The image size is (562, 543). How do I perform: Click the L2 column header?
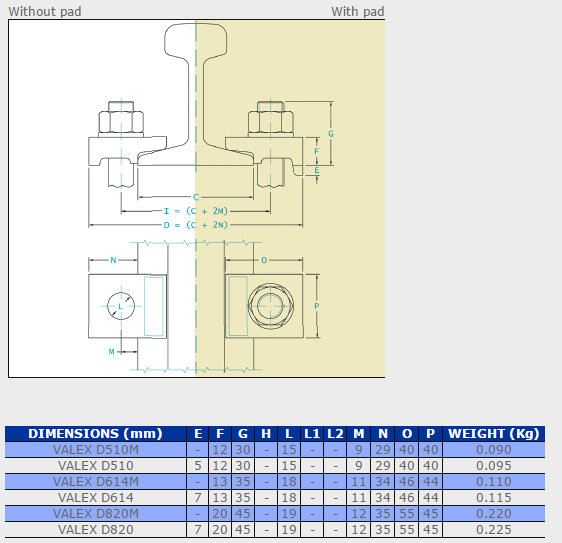(335, 434)
